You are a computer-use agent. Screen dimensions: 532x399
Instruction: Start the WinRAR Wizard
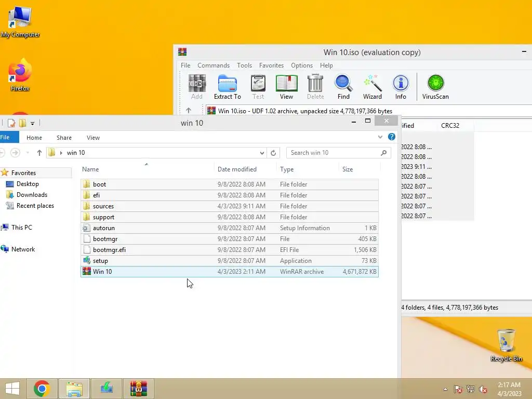[x=372, y=87]
